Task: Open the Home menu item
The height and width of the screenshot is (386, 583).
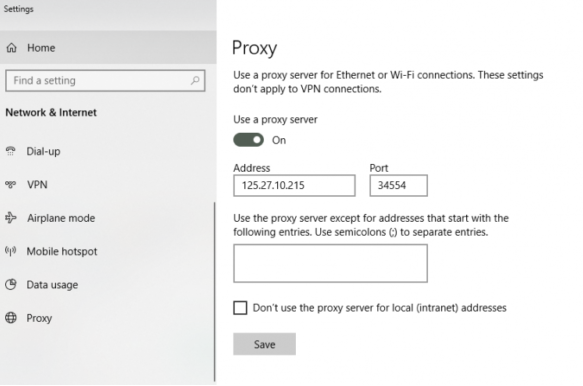Action: 108,48
